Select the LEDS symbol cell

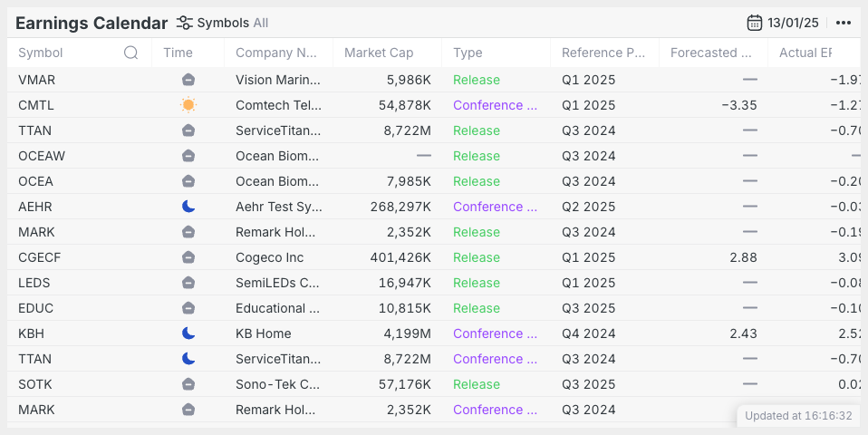click(34, 283)
